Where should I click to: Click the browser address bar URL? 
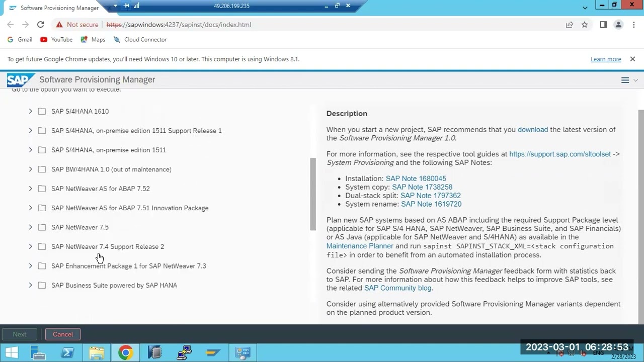pos(179,25)
